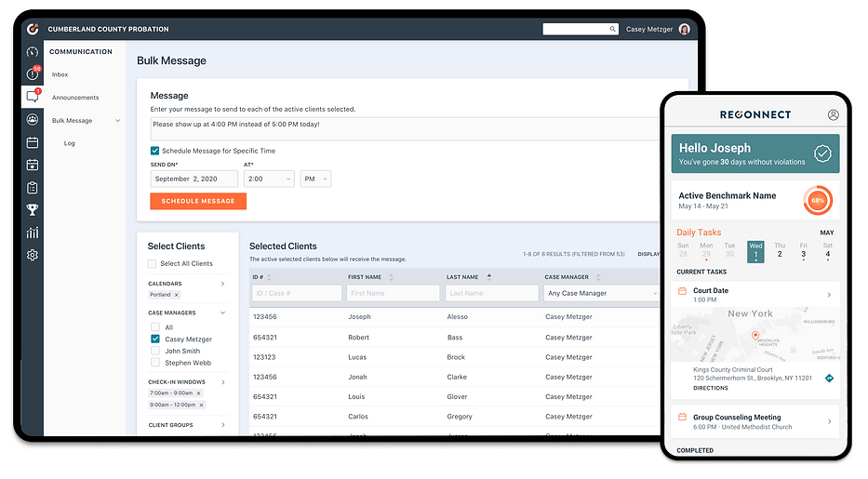The height and width of the screenshot is (479, 868).
Task: Open the Any Case Manager filter dropdown
Action: [x=602, y=293]
